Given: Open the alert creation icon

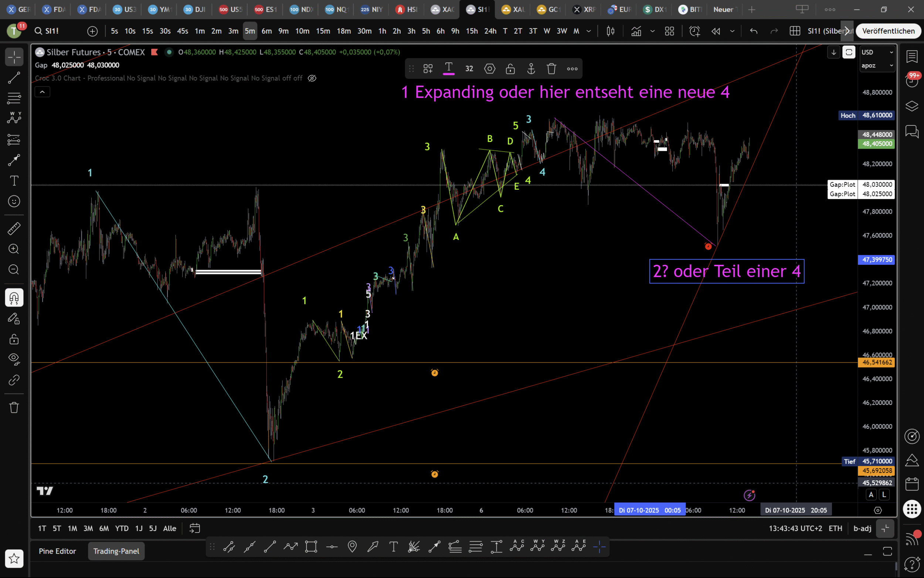Looking at the screenshot, I should click(x=694, y=31).
